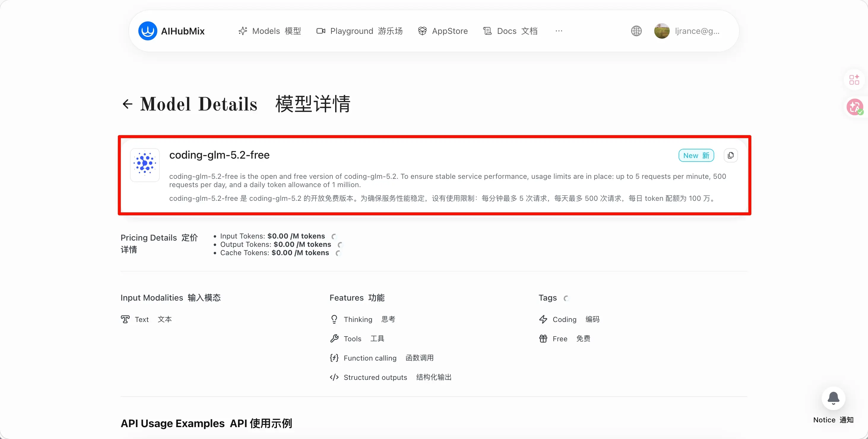Open the Models 模型 nav item
868x439 pixels.
pyautogui.click(x=270, y=31)
